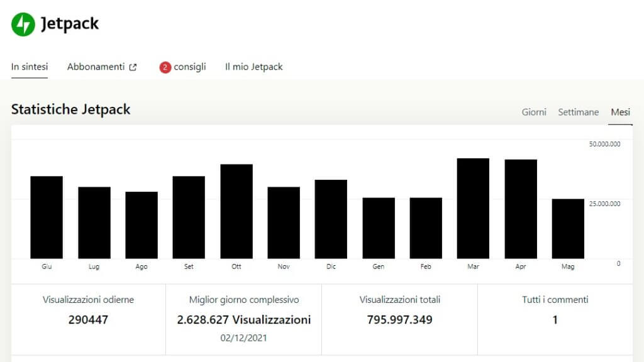Viewport: 644px width, 362px height.
Task: Click the 25.000.000 axis label
Action: 604,204
